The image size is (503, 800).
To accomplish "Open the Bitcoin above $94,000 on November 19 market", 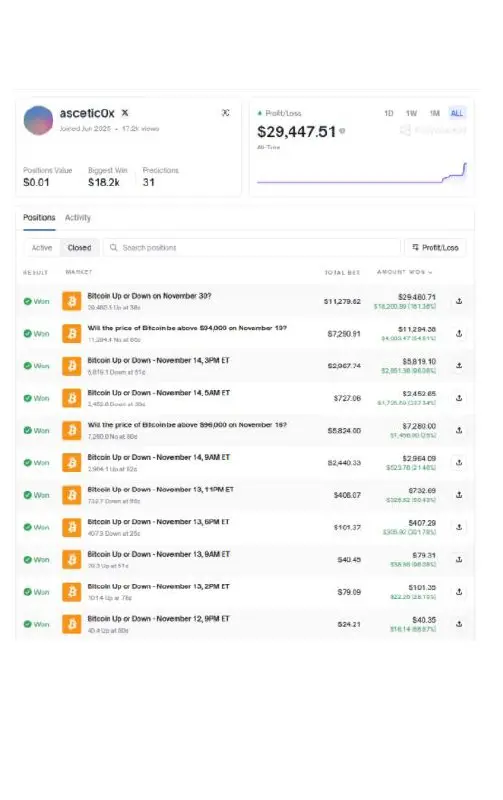I will [x=187, y=328].
